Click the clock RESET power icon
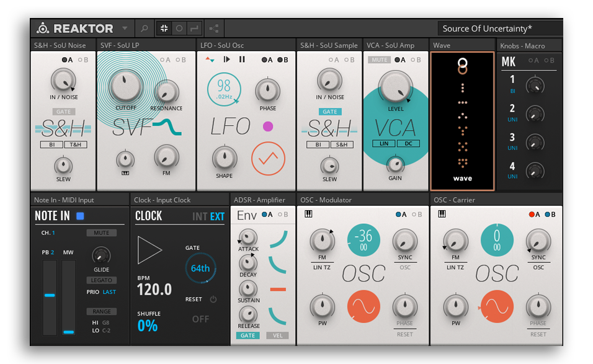The height and width of the screenshot is (364, 593). tap(213, 300)
